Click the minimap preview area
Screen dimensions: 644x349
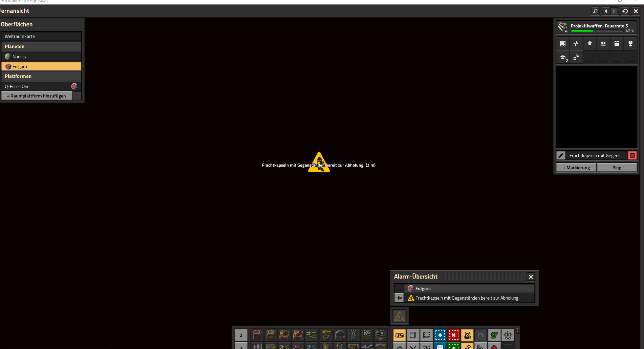(x=597, y=107)
